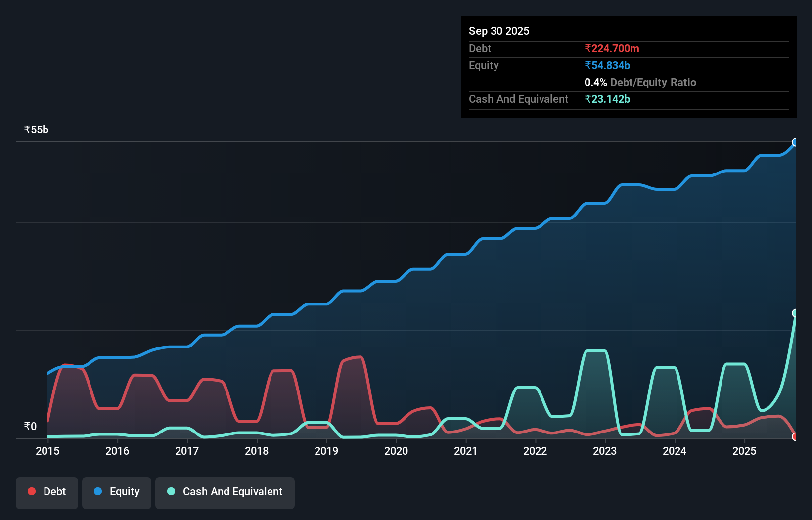812x520 pixels.
Task: Expand the Debt/Equity Ratio row details
Action: click(641, 82)
